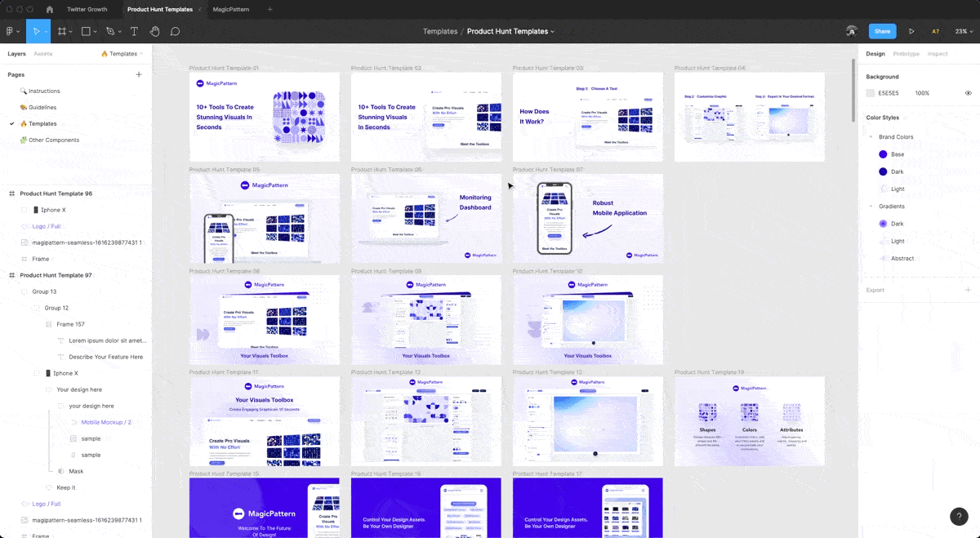Click the frame icon beside Frame 157
Image resolution: width=980 pixels, height=538 pixels.
[x=49, y=324]
